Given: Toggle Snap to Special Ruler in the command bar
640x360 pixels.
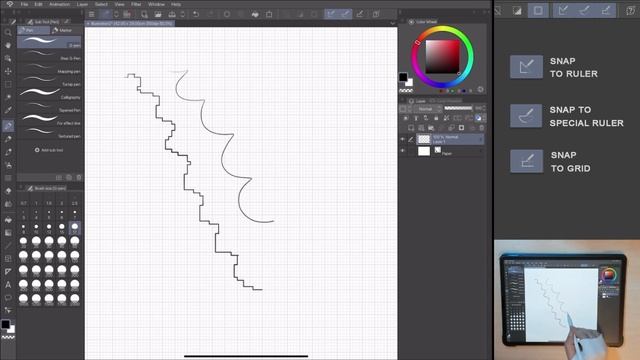Looking at the screenshot, I should pos(345,14).
